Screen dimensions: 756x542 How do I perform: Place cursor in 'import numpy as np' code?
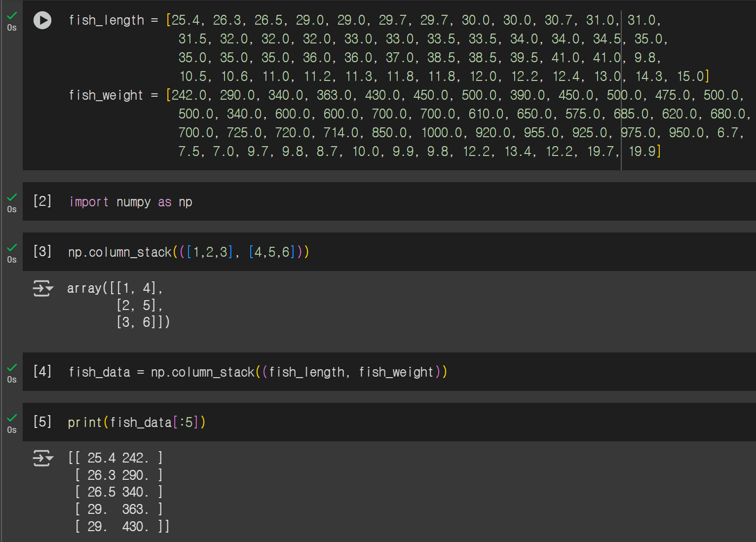131,202
